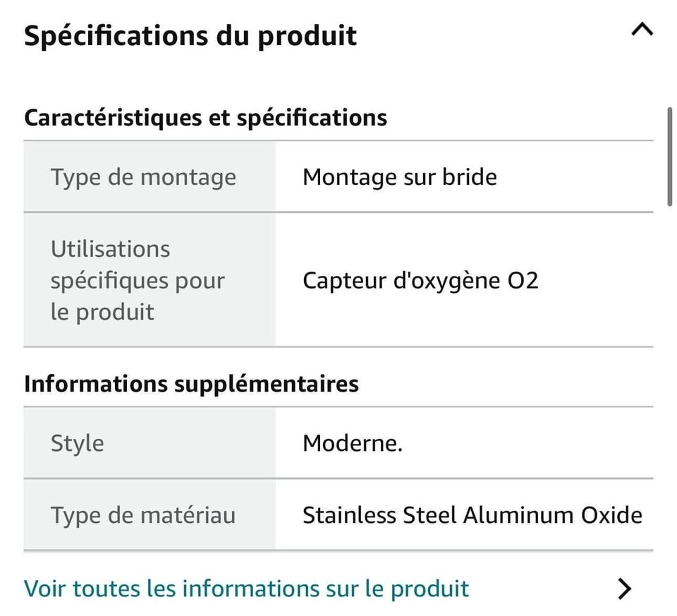Click the Stainless Steel Aluminum Oxide value
The width and height of the screenshot is (677, 616).
pyautogui.click(x=472, y=515)
